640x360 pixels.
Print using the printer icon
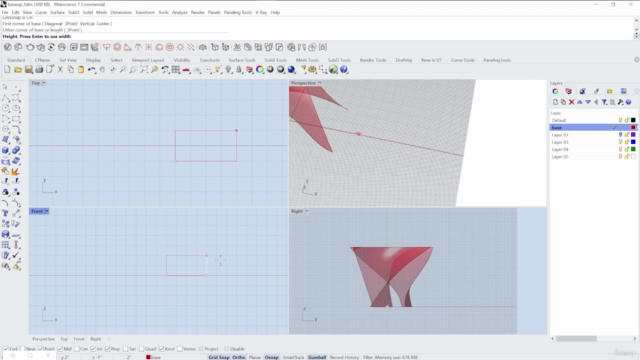point(39,70)
